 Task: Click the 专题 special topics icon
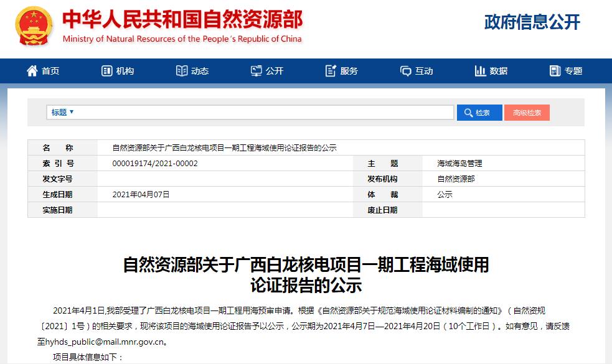555,71
